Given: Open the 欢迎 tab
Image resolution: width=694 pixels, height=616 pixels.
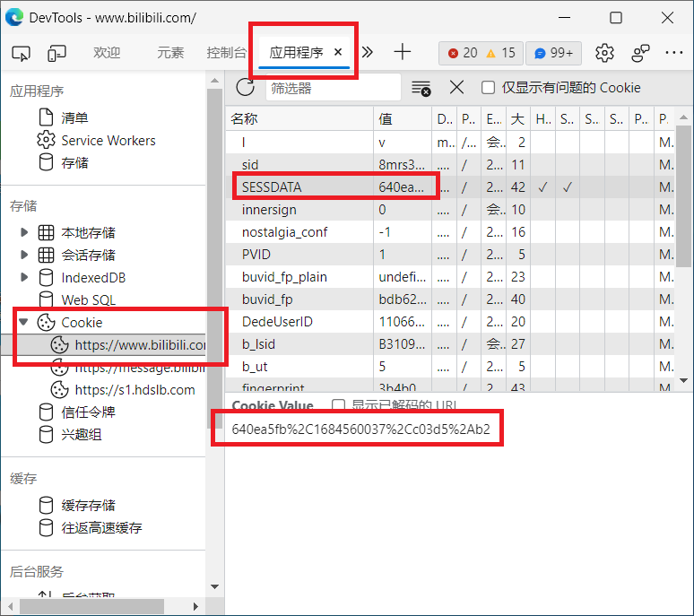Looking at the screenshot, I should [107, 53].
